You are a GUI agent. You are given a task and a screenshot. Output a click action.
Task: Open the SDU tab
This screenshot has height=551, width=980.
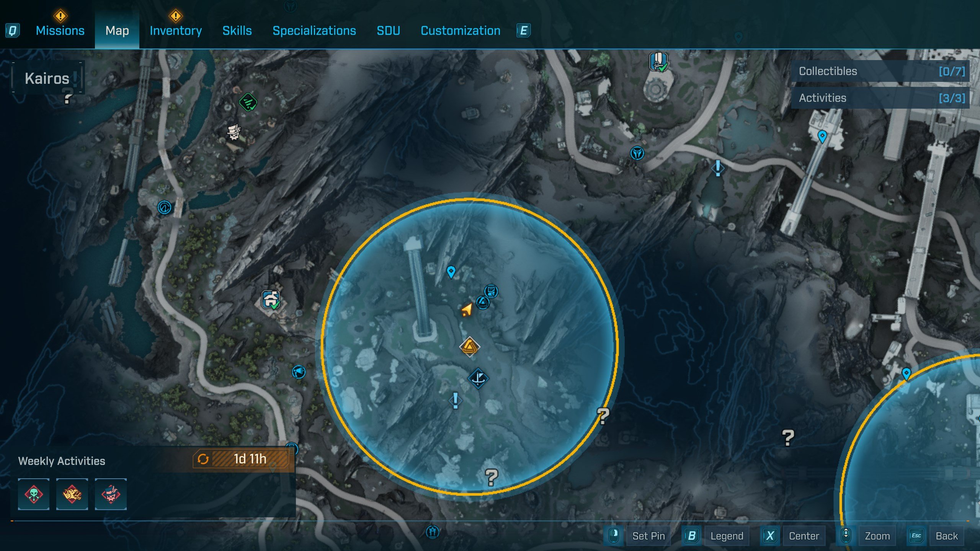pyautogui.click(x=388, y=31)
